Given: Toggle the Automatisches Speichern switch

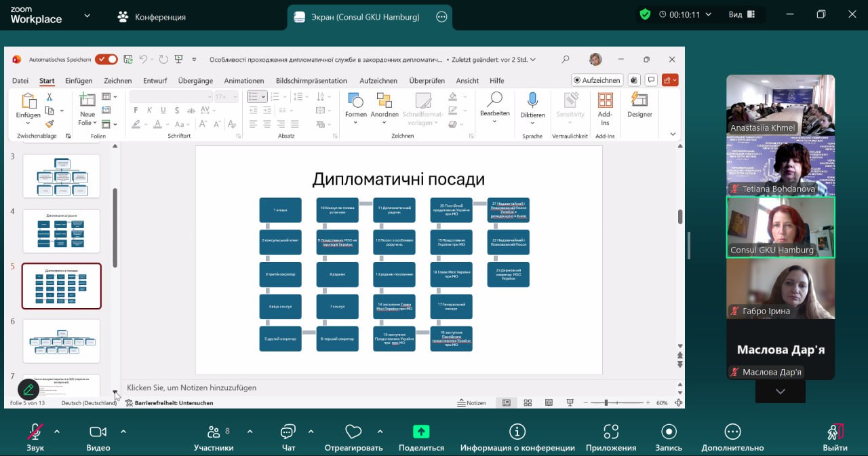Looking at the screenshot, I should click(x=106, y=60).
